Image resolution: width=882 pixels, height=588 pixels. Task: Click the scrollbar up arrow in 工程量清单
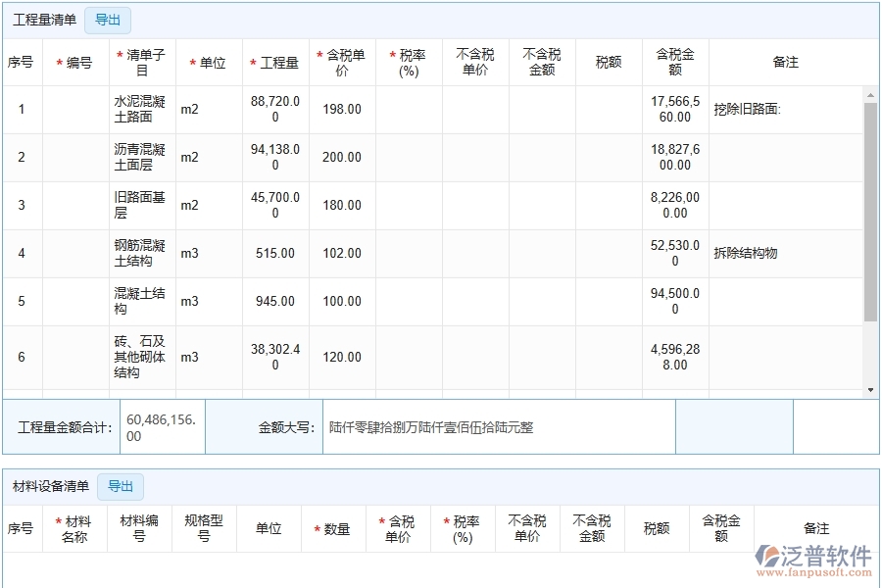click(x=870, y=95)
